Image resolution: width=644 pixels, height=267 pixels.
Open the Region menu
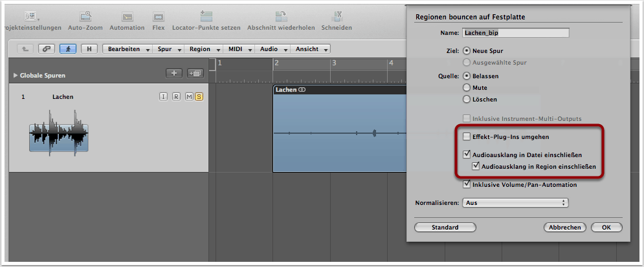click(203, 49)
